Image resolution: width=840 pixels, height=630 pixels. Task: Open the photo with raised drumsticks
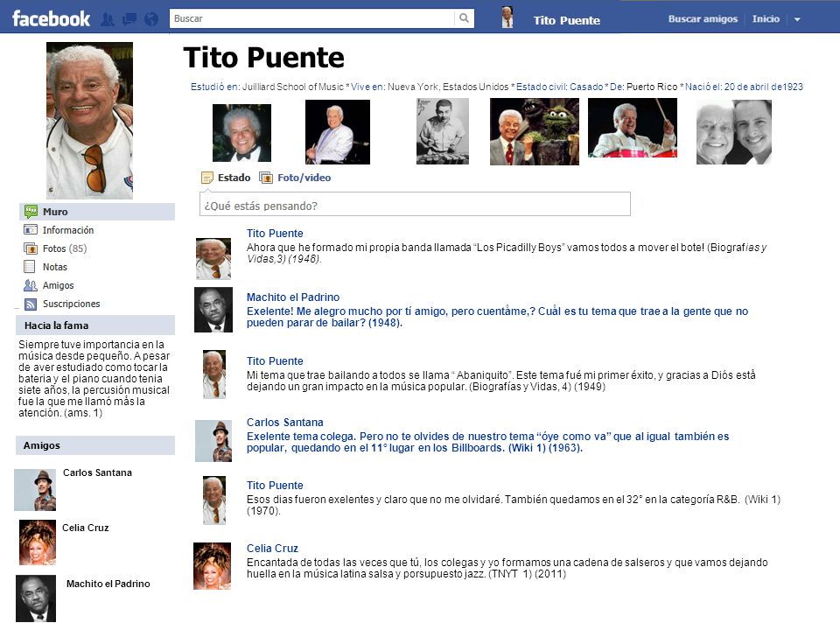632,128
